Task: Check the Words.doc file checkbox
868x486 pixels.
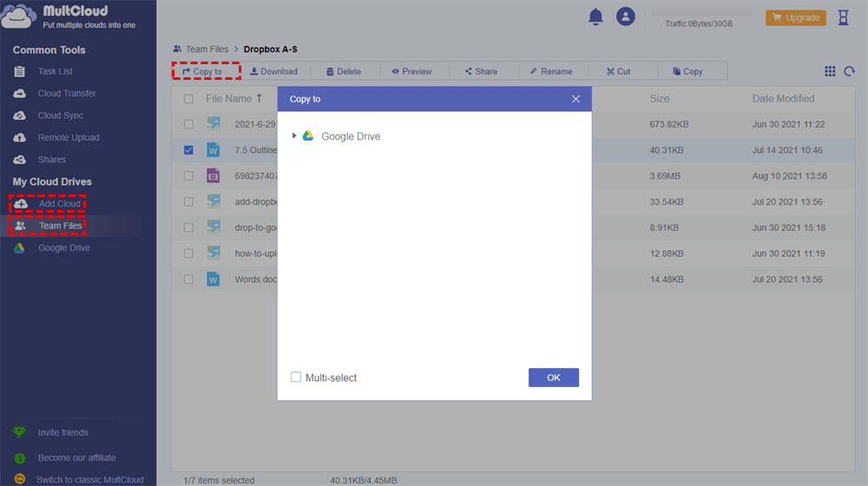Action: pyautogui.click(x=188, y=279)
